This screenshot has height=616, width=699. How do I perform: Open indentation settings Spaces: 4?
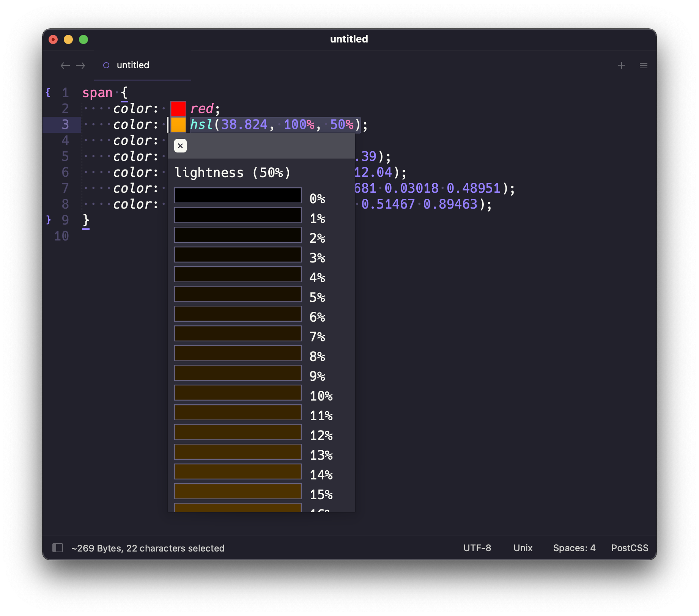tap(574, 548)
